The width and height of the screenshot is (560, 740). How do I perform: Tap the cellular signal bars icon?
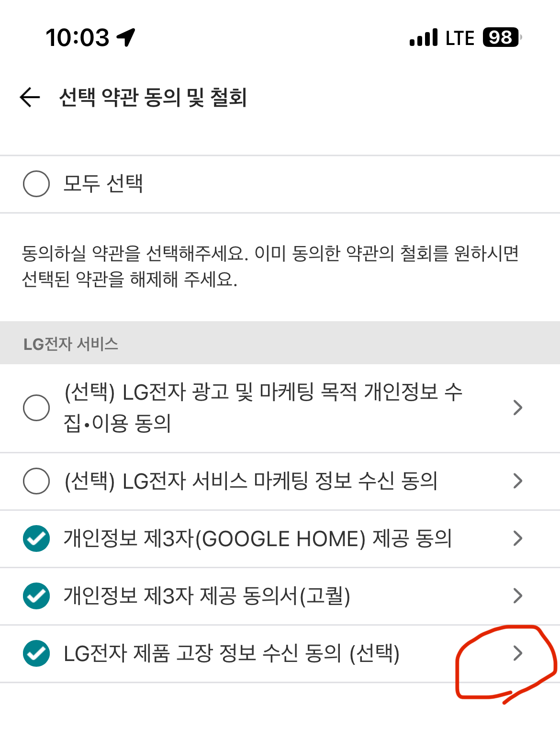point(424,37)
